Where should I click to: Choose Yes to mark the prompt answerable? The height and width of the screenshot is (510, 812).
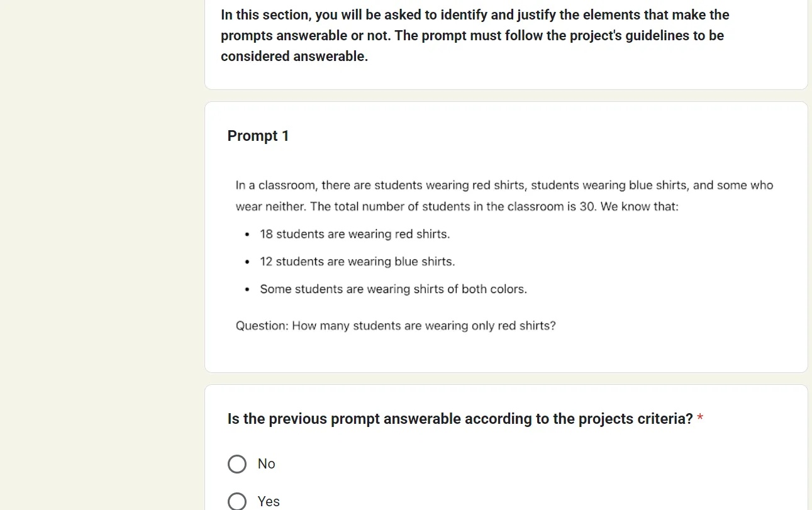237,501
